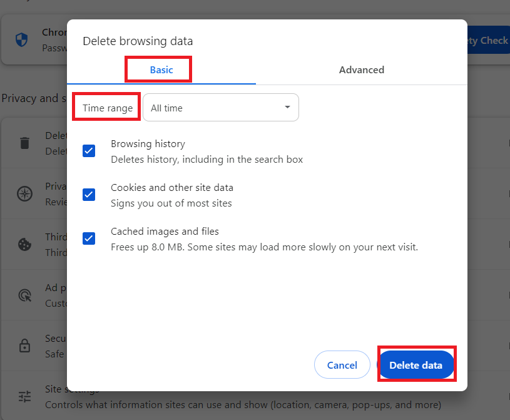Click the cookie third-party icon
The width and height of the screenshot is (510, 420).
click(x=25, y=245)
